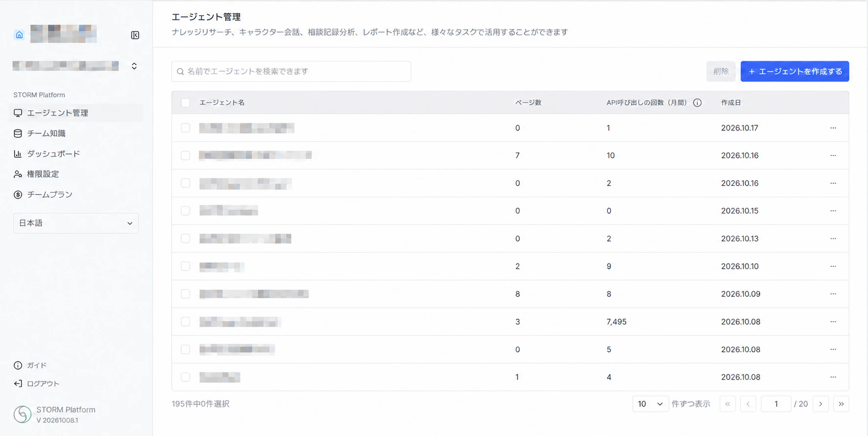Image resolution: width=868 pixels, height=436 pixels.
Task: Click エージェントを作成する button
Action: click(795, 72)
